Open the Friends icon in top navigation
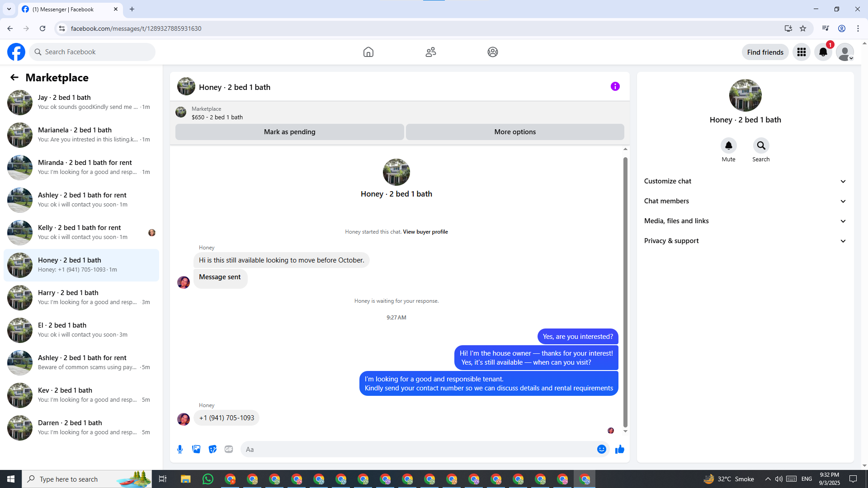Screen dimensions: 868x488 pyautogui.click(x=431, y=52)
